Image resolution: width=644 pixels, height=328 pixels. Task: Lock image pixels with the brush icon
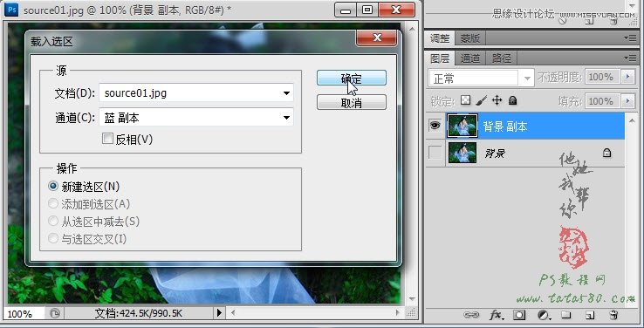[x=482, y=100]
